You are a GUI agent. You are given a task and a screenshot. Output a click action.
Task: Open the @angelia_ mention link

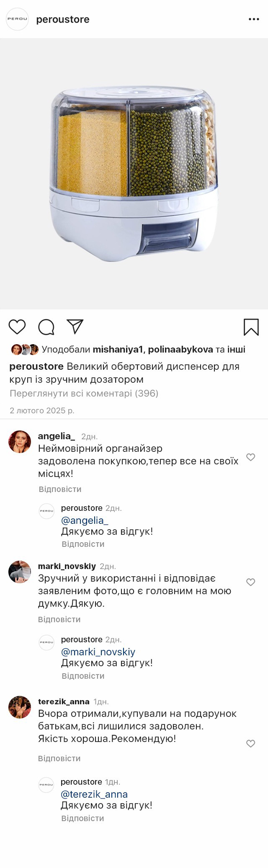pos(85,520)
